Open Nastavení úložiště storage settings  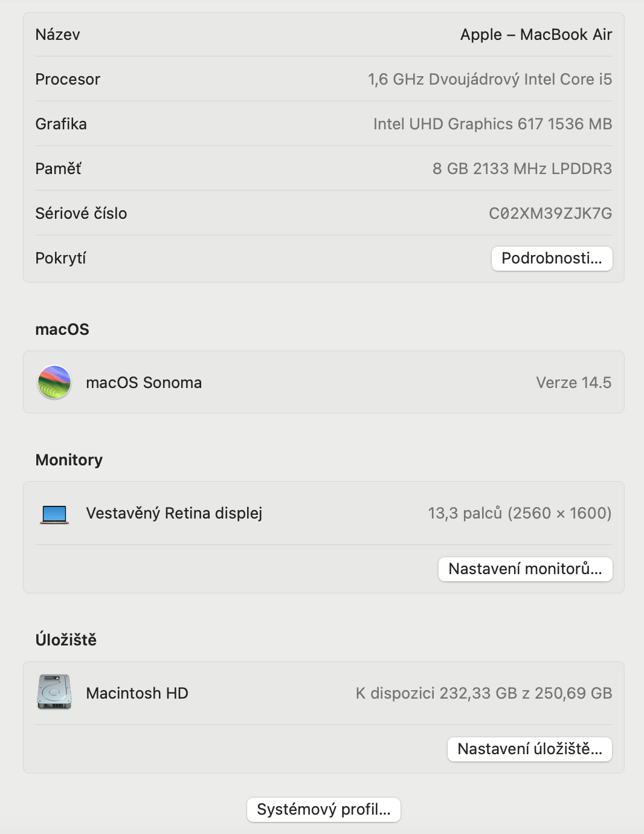click(529, 749)
